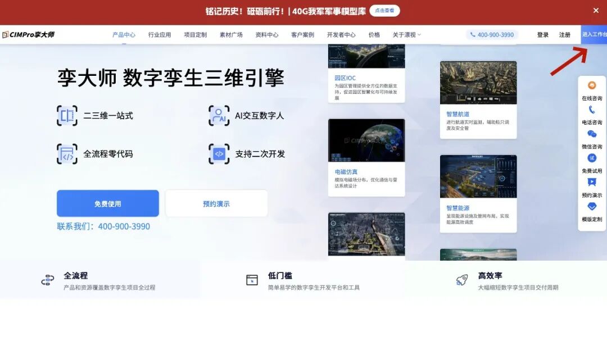Click the 高效率 rocket icon
The image size is (607, 364).
(462, 280)
